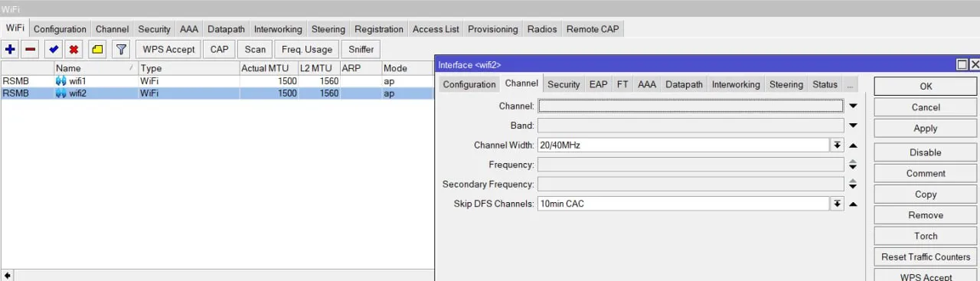This screenshot has height=281, width=980.
Task: Open the Access List tab
Action: click(x=436, y=29)
